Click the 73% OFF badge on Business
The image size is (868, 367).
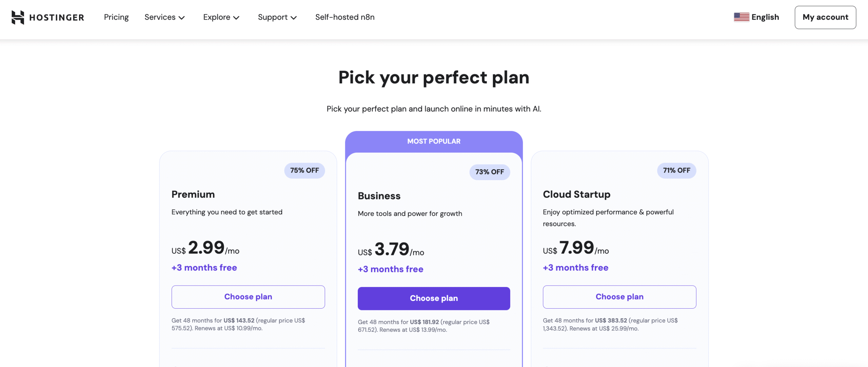489,172
